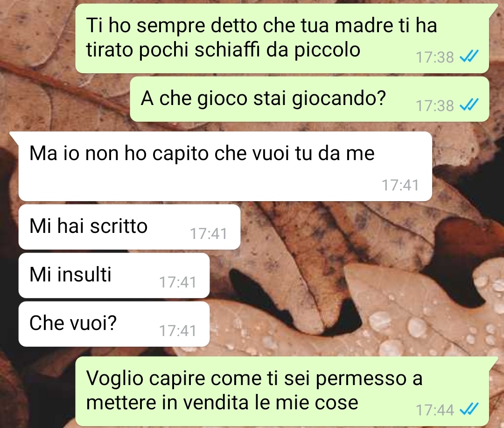504x428 pixels.
Task: Tap 17:41 timestamp beside 'Mi hai scritto'
Action: click(x=209, y=234)
